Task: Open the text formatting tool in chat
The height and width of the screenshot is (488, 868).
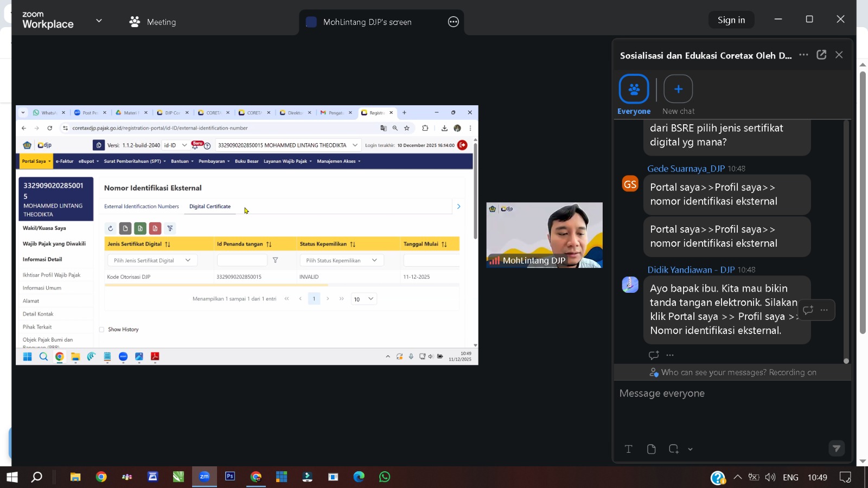Action: (628, 449)
